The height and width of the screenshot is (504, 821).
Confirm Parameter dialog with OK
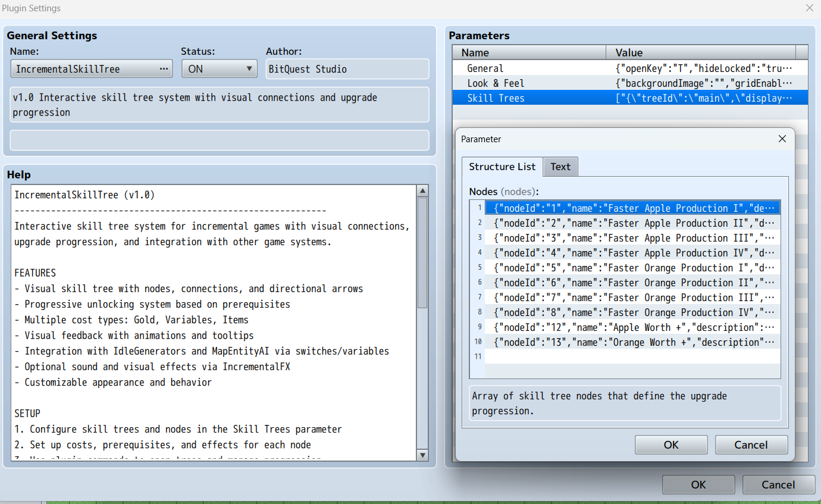pyautogui.click(x=671, y=444)
